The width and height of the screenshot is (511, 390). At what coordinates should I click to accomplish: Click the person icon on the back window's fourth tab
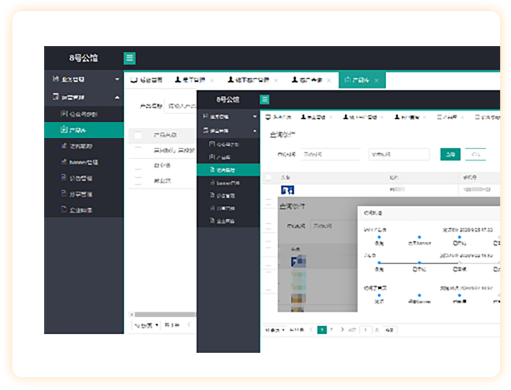tap(295, 80)
